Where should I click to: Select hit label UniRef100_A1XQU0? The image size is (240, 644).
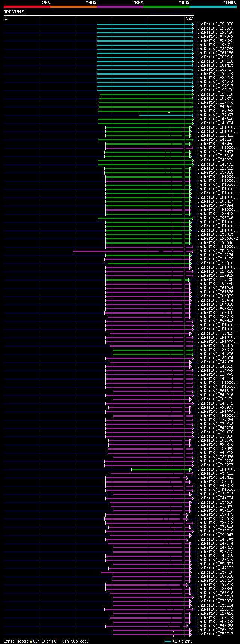(x=215, y=263)
